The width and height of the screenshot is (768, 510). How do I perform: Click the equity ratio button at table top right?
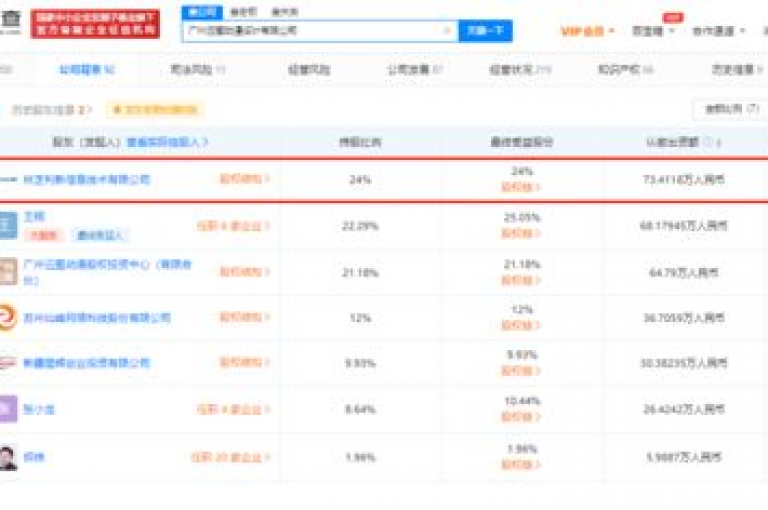732,109
